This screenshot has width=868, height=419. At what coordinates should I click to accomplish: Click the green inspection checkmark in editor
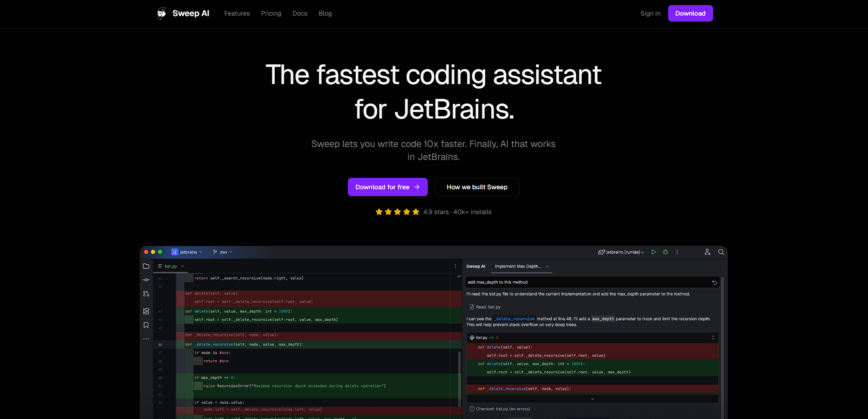point(459,276)
